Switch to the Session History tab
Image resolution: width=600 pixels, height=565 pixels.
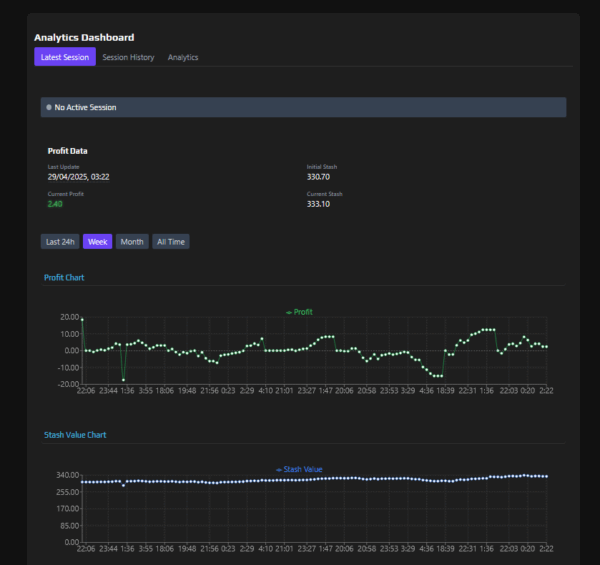click(128, 57)
